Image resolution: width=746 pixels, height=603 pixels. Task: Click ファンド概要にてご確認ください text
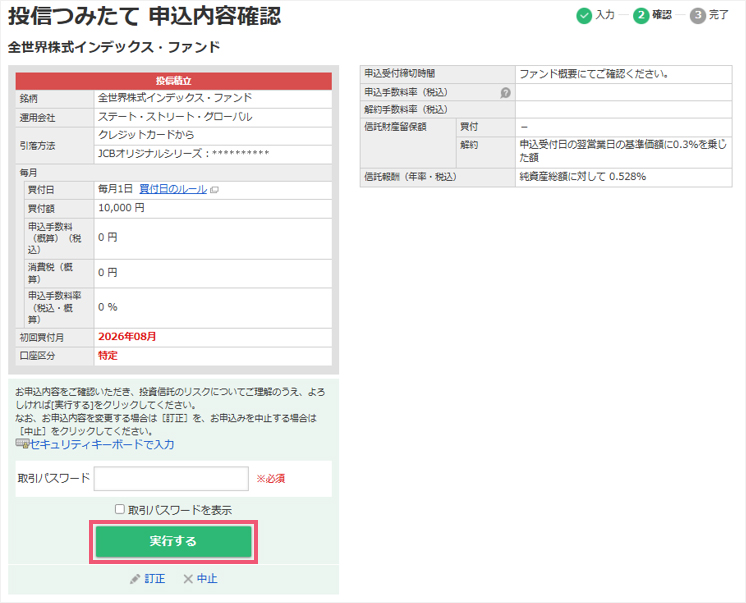pyautogui.click(x=594, y=74)
